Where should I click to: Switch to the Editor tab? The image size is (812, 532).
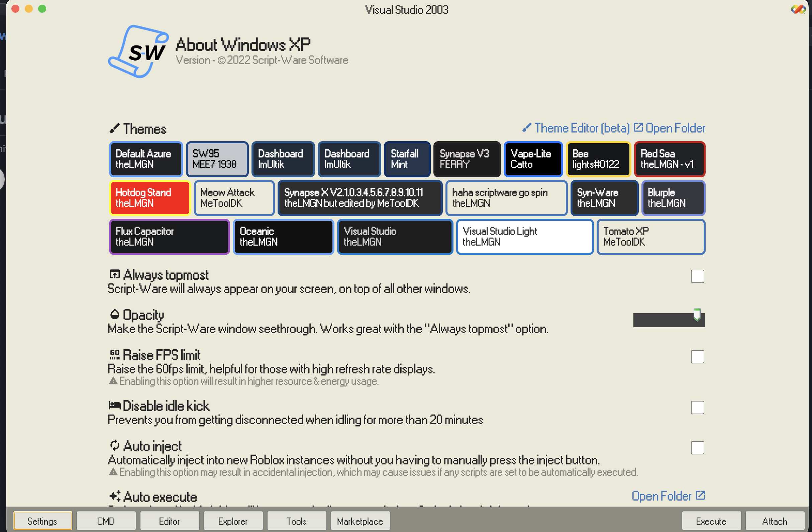[169, 521]
